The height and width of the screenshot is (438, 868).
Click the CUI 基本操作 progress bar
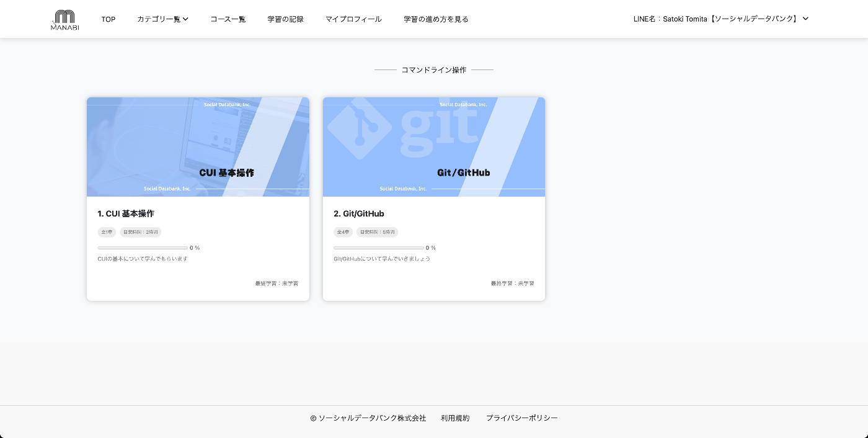143,248
